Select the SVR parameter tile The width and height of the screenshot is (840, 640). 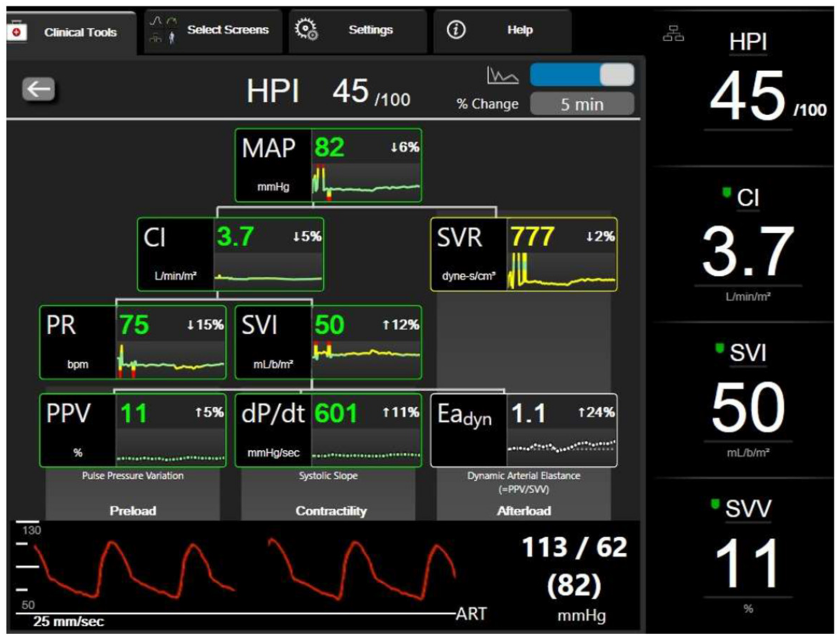523,254
